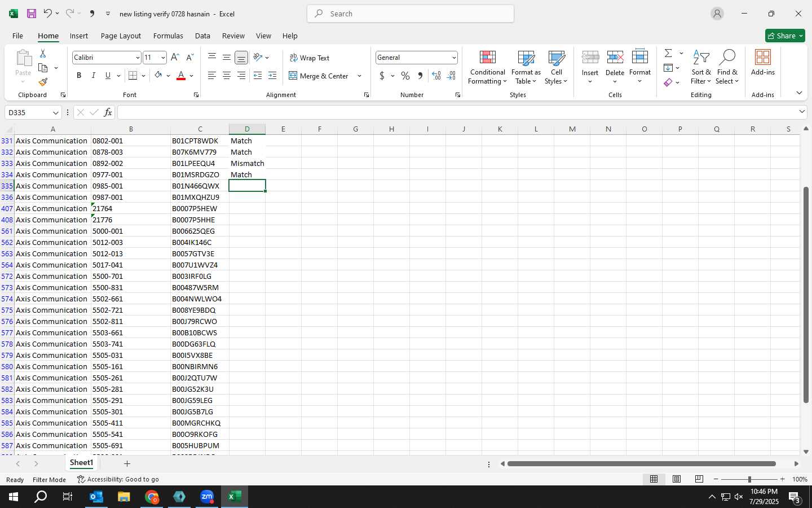Open the Sort & Filter menu

[x=701, y=67]
